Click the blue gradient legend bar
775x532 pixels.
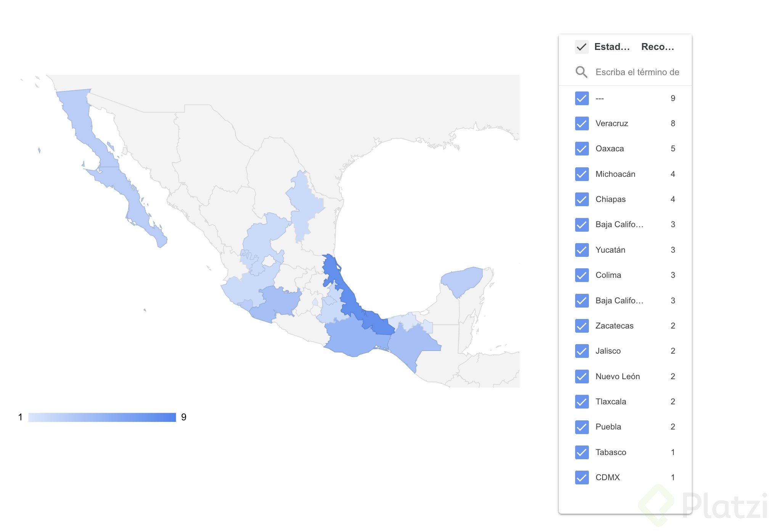pos(102,417)
